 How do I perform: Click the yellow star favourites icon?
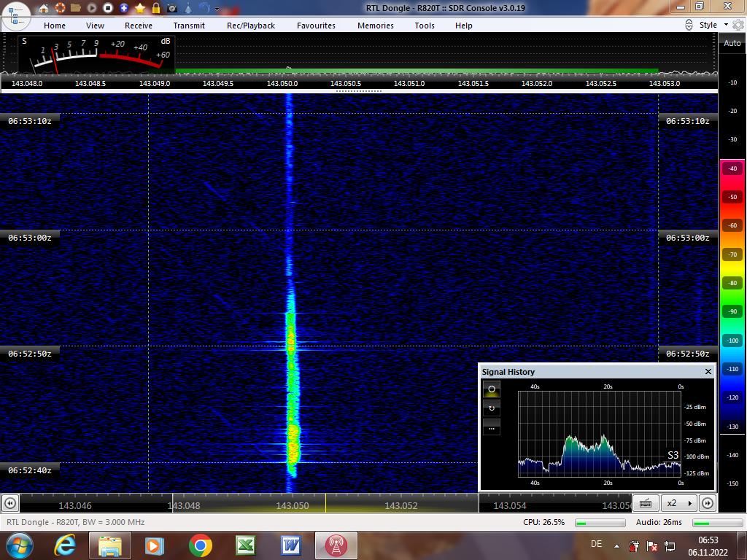[140, 8]
